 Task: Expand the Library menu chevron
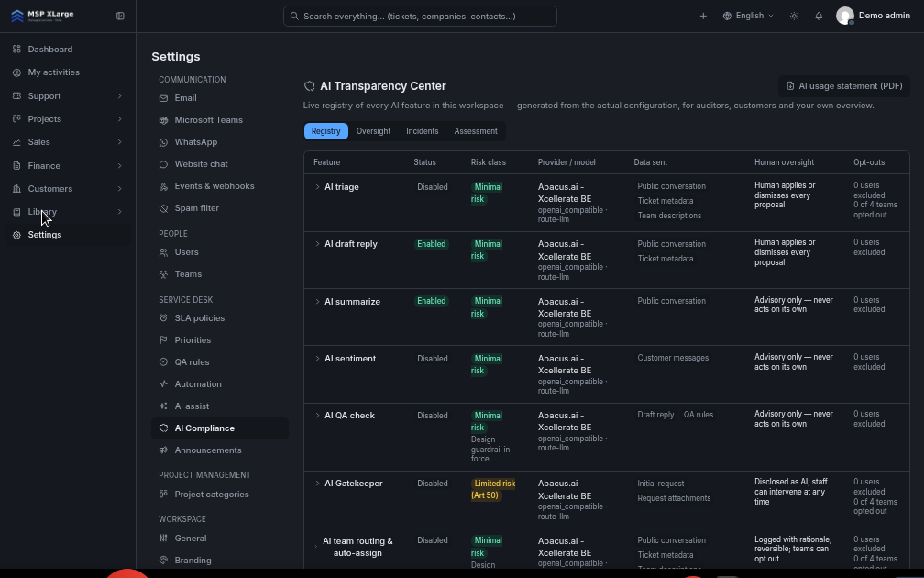point(119,212)
